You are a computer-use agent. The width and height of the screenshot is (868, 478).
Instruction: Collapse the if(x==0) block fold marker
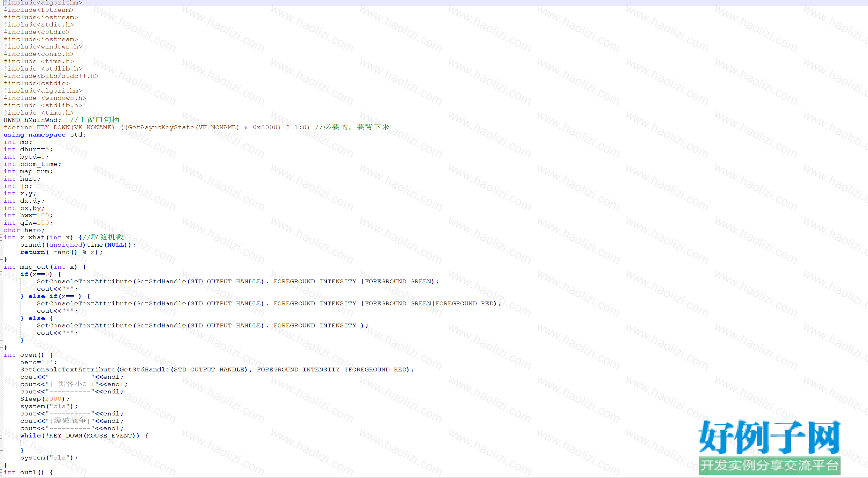[x=1, y=274]
